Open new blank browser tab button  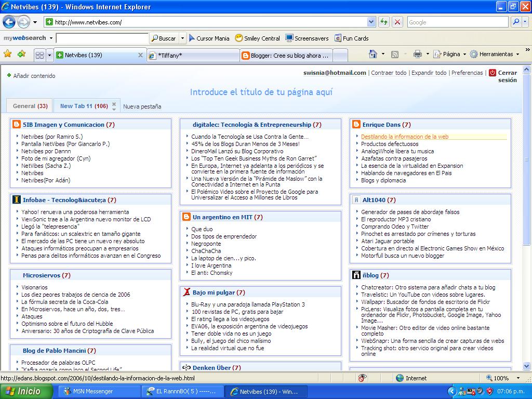pos(341,55)
